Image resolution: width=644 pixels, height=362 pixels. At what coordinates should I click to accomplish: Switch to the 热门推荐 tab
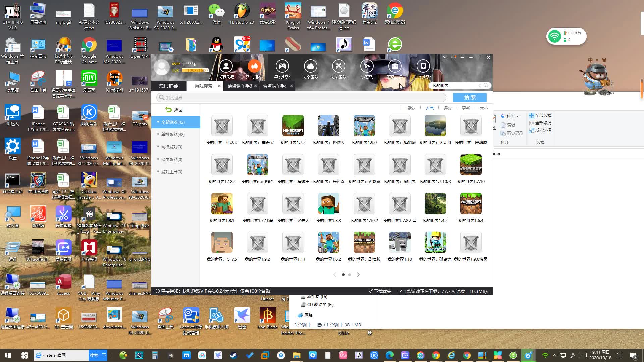[168, 86]
